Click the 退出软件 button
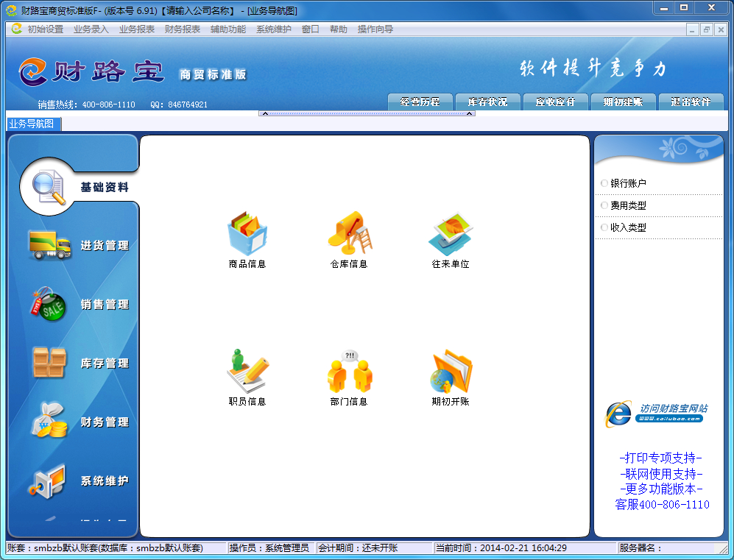Screen dimensions: 734x560 pos(691,102)
